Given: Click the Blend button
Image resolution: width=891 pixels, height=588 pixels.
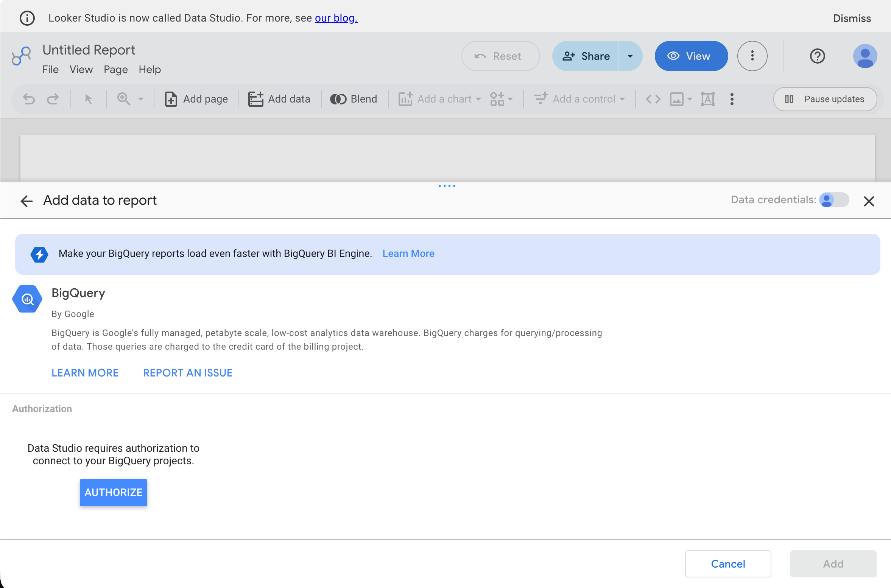Looking at the screenshot, I should pos(354,99).
